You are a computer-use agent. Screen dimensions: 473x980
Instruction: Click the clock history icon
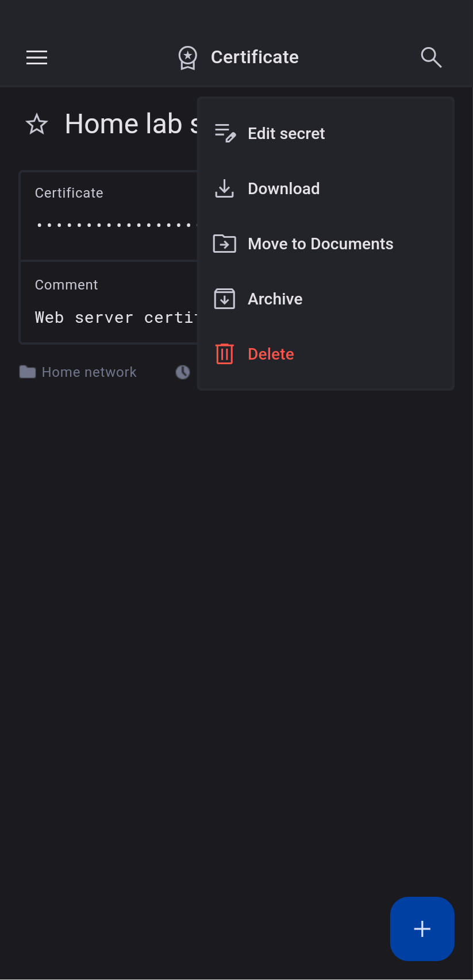click(x=183, y=372)
